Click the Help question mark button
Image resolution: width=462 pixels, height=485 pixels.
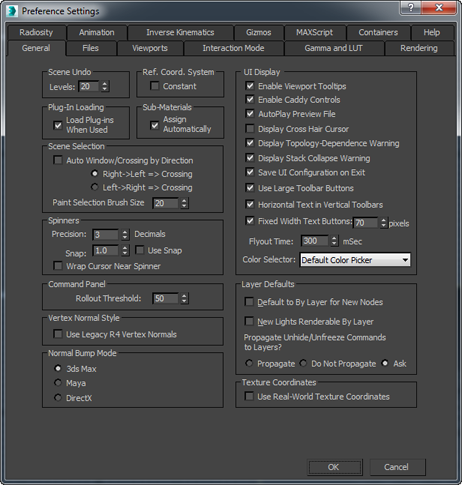411,7
